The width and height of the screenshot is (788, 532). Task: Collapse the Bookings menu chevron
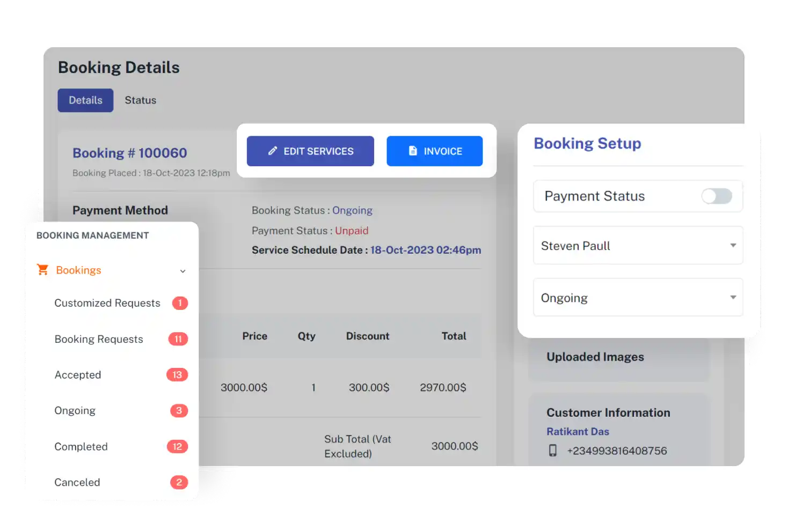click(x=183, y=271)
